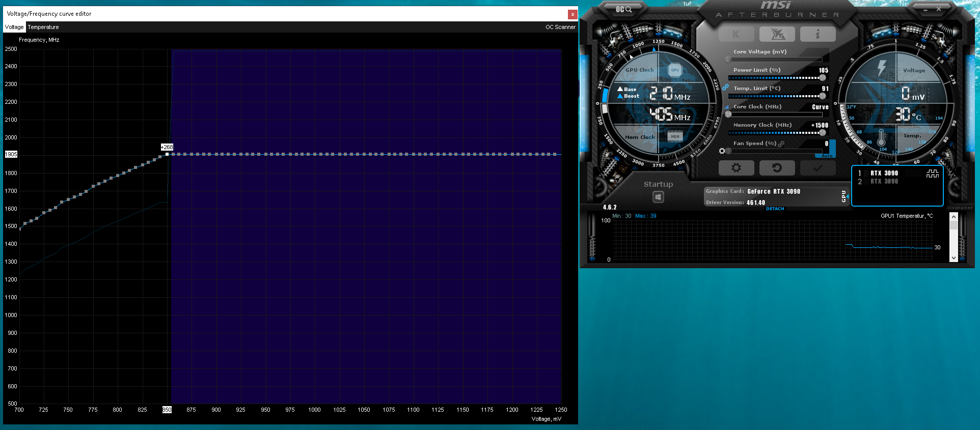Open OC Scanner via the OCQ icon
Image resolution: width=980 pixels, height=430 pixels.
(x=623, y=9)
